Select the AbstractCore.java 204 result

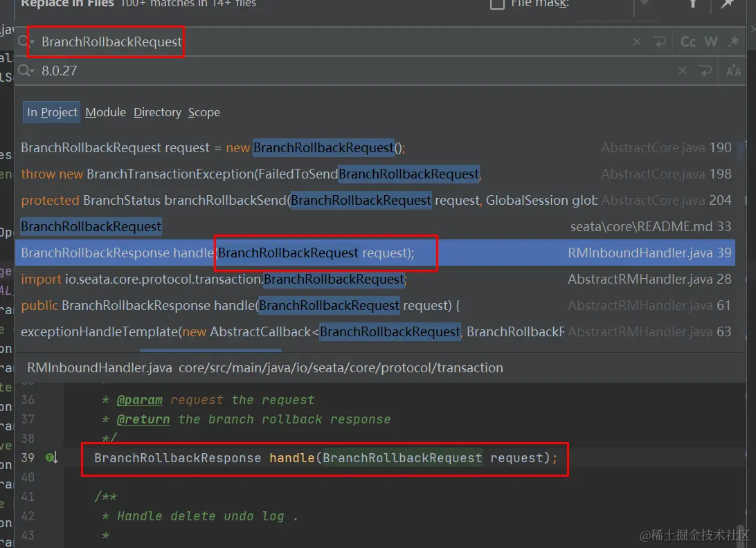pos(375,200)
